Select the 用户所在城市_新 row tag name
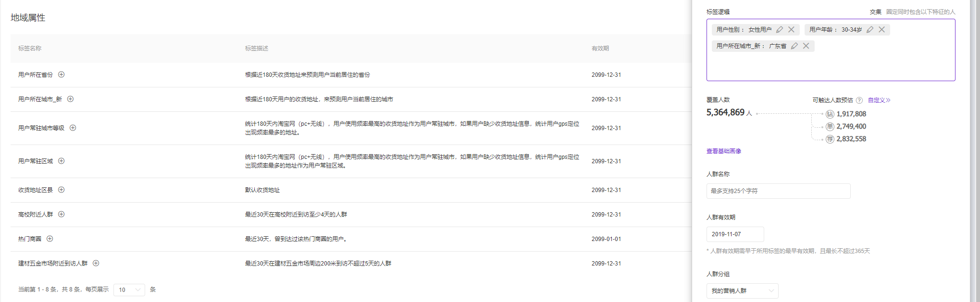 [x=40, y=99]
